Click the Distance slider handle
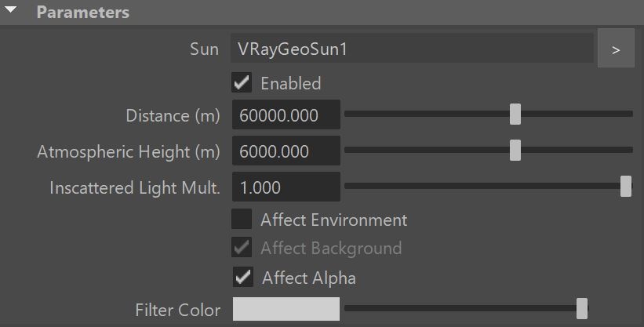Image resolution: width=644 pixels, height=327 pixels. coord(515,114)
